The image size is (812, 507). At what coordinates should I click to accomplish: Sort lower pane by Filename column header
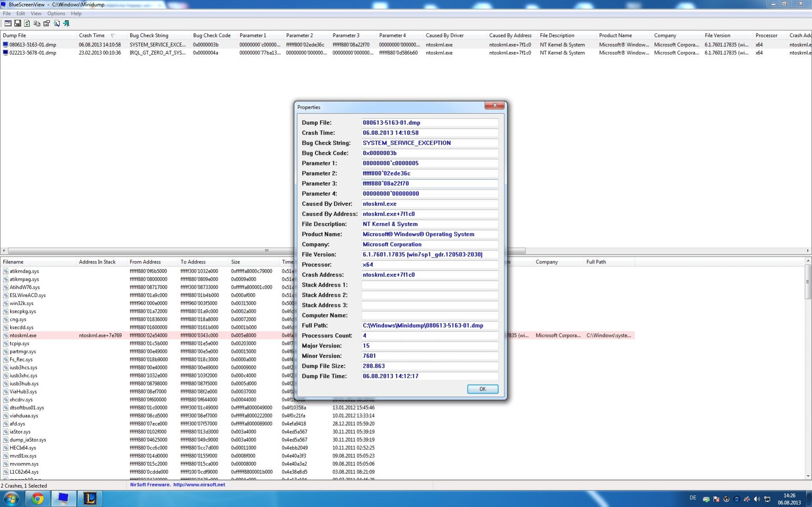pyautogui.click(x=38, y=262)
